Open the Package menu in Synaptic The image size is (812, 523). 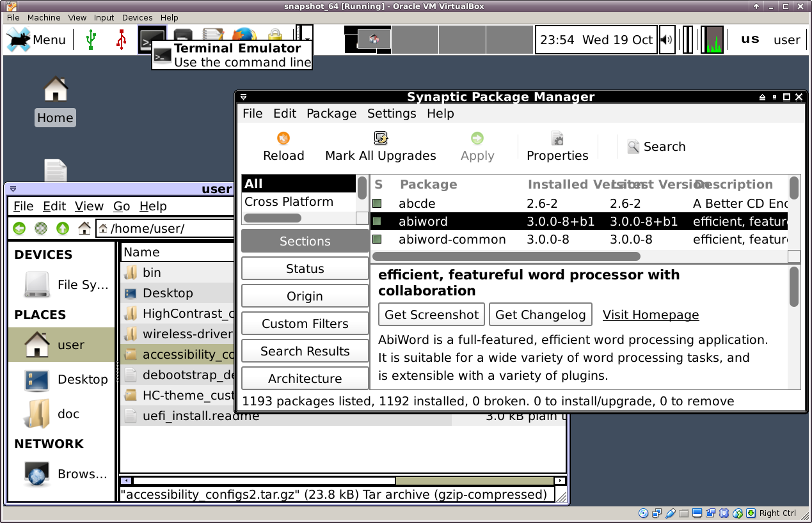331,114
